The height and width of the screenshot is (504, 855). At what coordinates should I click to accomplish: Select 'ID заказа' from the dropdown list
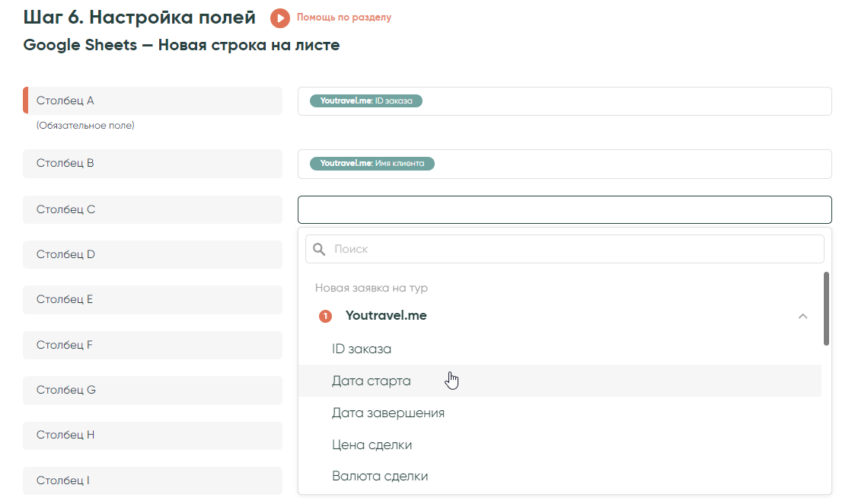(x=362, y=349)
